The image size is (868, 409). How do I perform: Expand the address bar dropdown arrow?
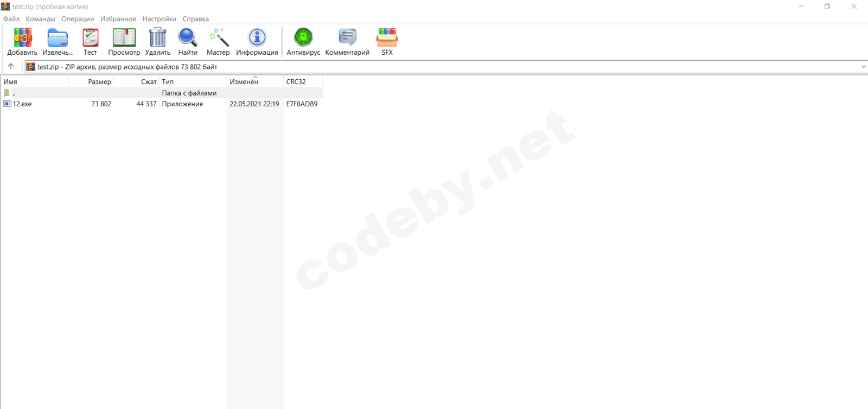(x=863, y=67)
